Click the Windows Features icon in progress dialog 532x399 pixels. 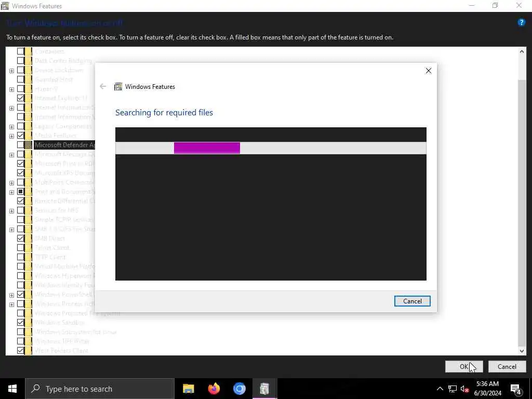pos(118,87)
